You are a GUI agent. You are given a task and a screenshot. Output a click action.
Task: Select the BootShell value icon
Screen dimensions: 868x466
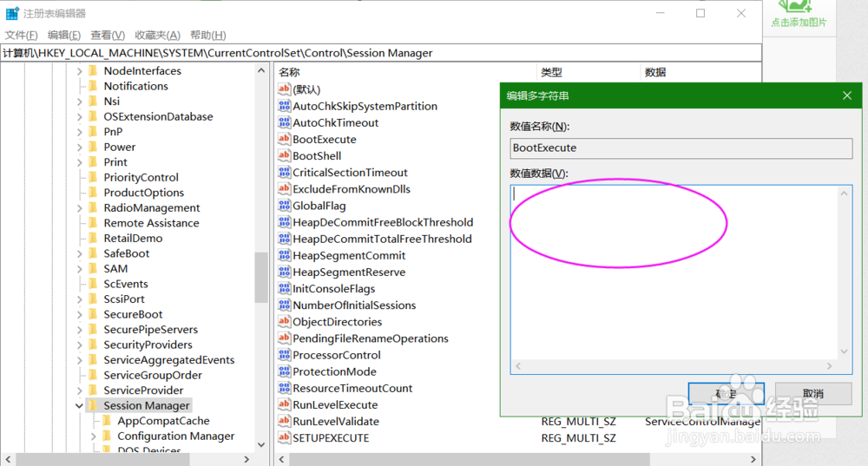coord(284,155)
